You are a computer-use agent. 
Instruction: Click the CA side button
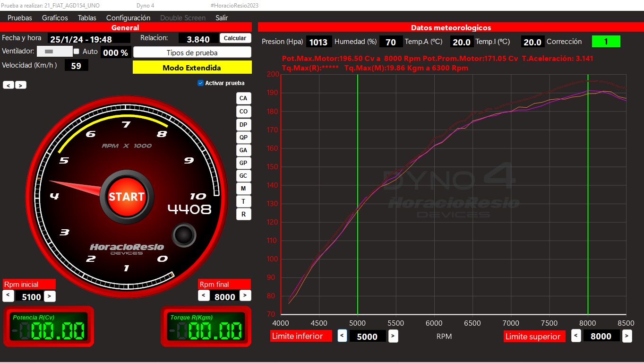(243, 98)
